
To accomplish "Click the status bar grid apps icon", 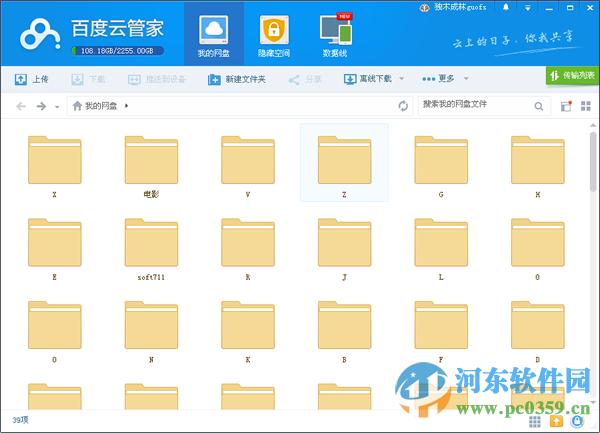I will tap(535, 422).
